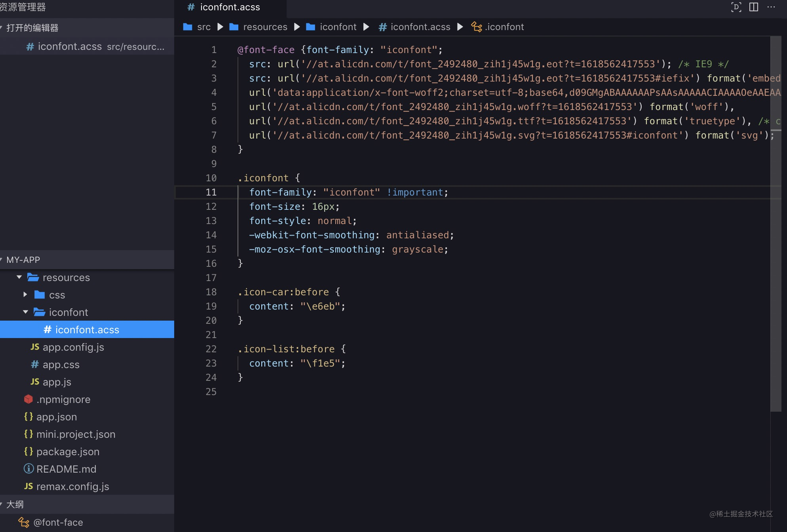Click the split editor icon
Screen dimensions: 787x532
[754, 7]
